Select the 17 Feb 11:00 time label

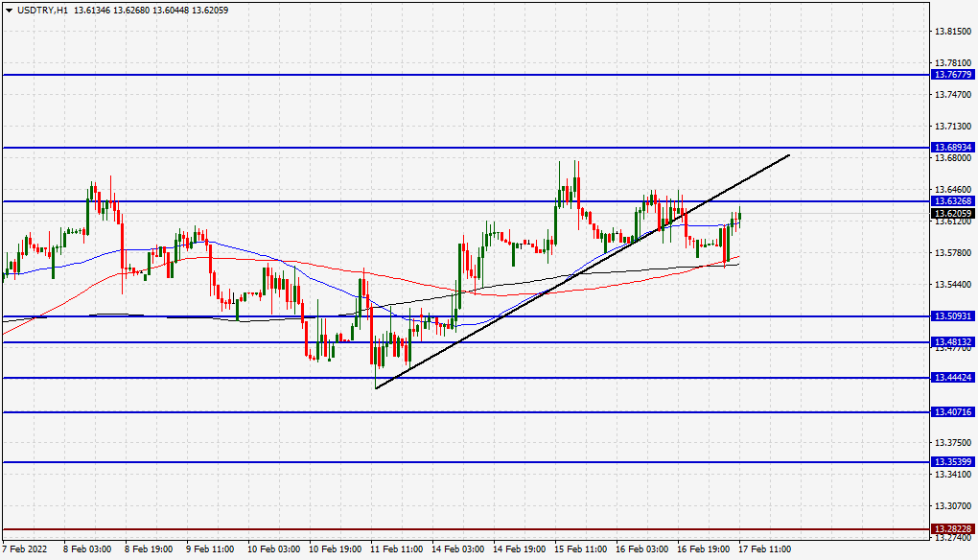pyautogui.click(x=765, y=549)
